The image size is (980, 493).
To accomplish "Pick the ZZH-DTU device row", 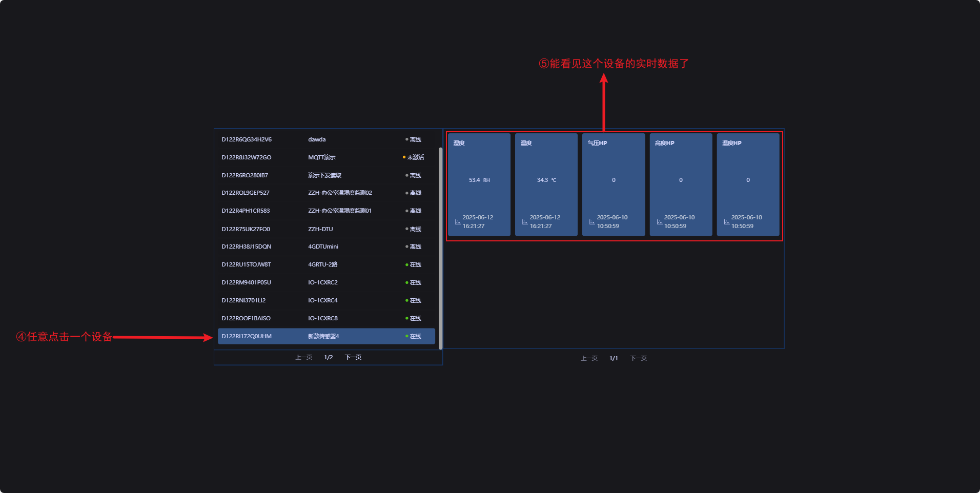I will (x=326, y=229).
